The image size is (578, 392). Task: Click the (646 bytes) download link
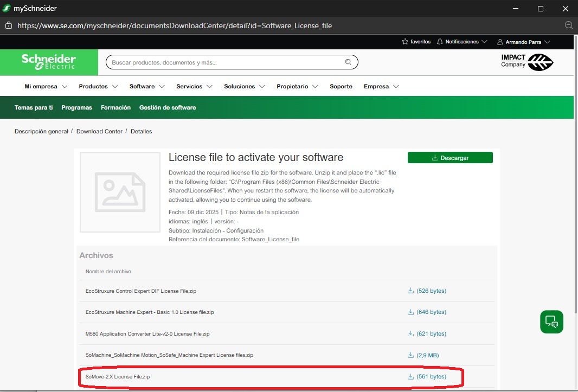pyautogui.click(x=431, y=312)
